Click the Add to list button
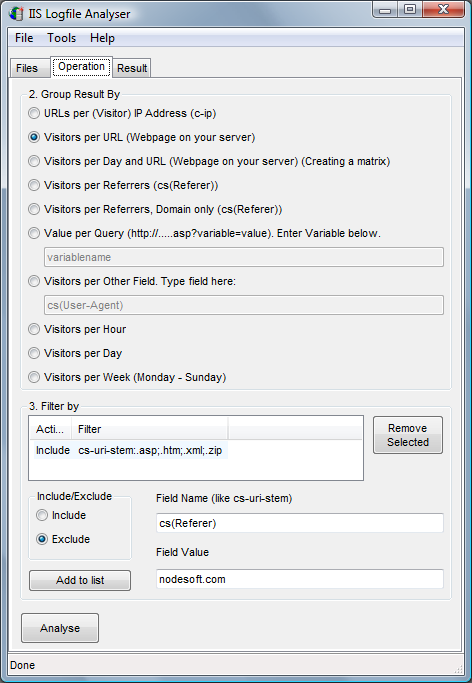The width and height of the screenshot is (472, 683). (80, 580)
